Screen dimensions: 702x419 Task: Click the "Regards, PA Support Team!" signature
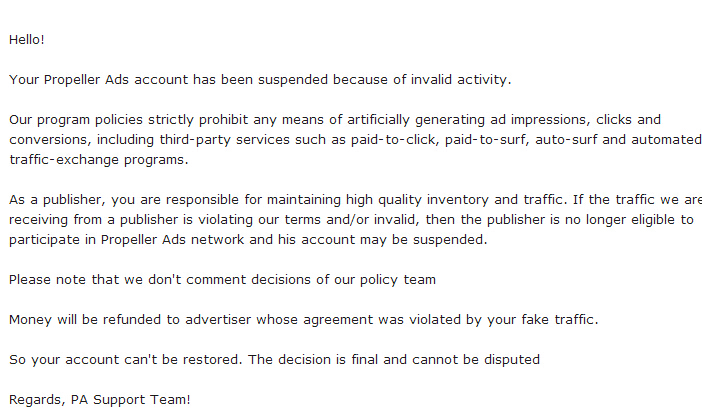coord(100,400)
